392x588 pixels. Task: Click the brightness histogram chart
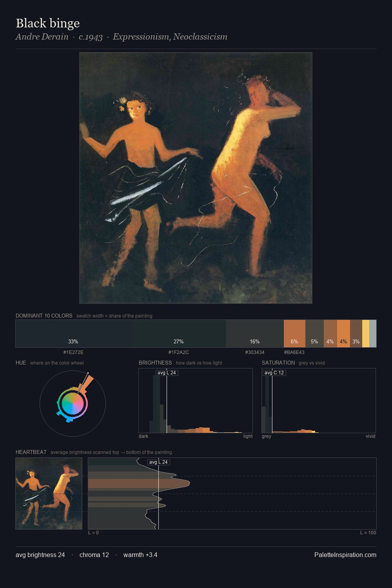[x=196, y=401]
